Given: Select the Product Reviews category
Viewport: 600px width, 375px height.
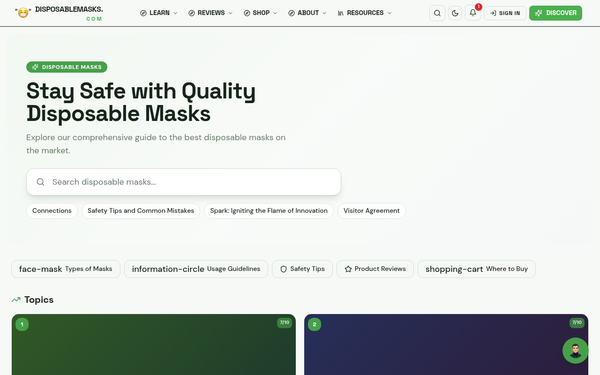Looking at the screenshot, I should click(x=375, y=269).
